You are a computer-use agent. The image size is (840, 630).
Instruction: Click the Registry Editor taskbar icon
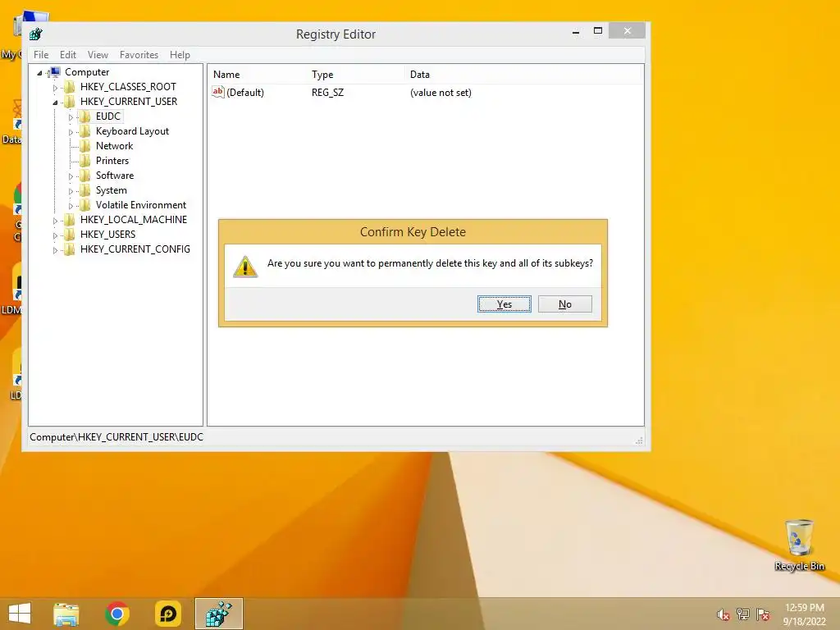click(218, 614)
